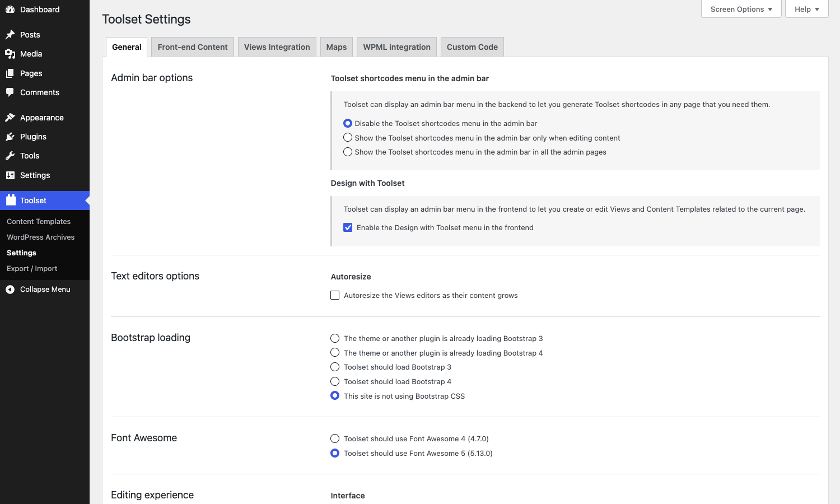Select shortcodes menu in all admin pages

point(348,152)
